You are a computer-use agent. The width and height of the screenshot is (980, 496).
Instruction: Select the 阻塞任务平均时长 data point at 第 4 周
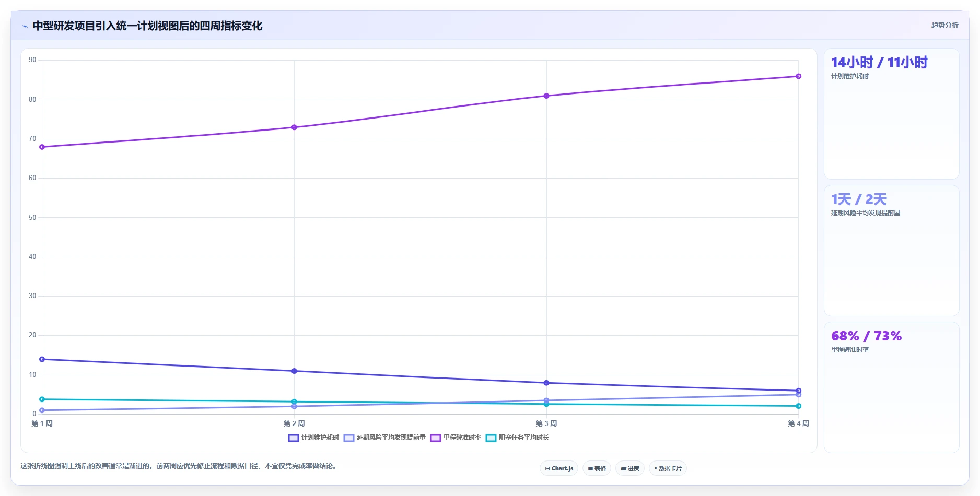pyautogui.click(x=798, y=406)
